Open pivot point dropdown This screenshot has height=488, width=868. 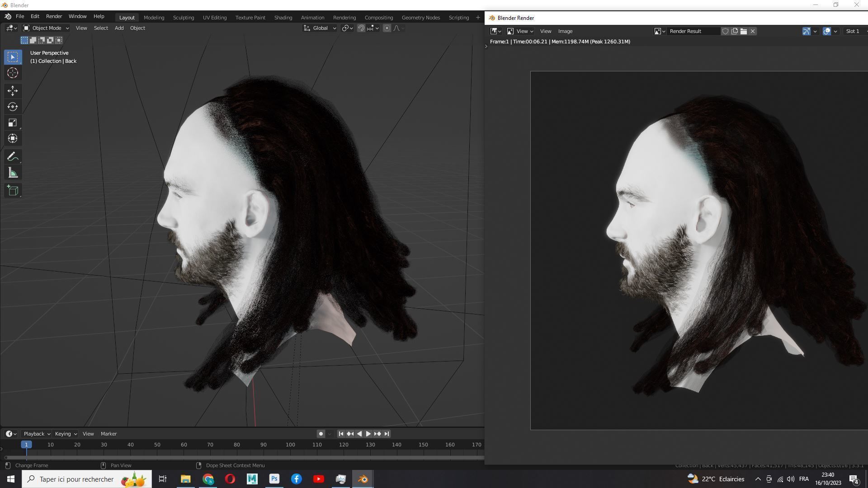click(347, 28)
